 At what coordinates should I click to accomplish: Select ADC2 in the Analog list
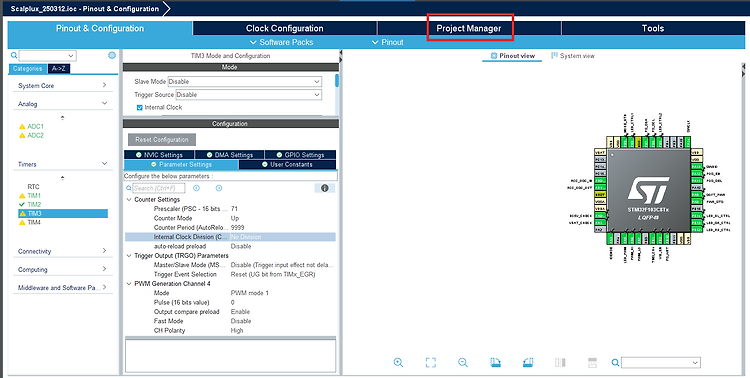[x=35, y=135]
